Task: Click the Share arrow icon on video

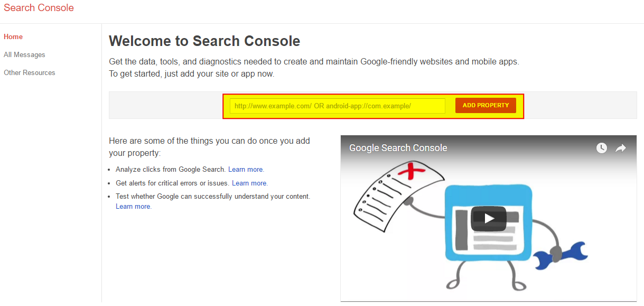Action: (621, 148)
